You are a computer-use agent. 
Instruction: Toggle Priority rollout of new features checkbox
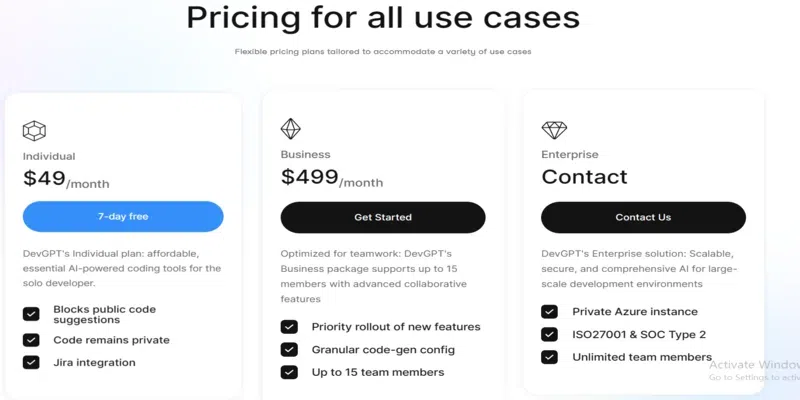(x=289, y=327)
